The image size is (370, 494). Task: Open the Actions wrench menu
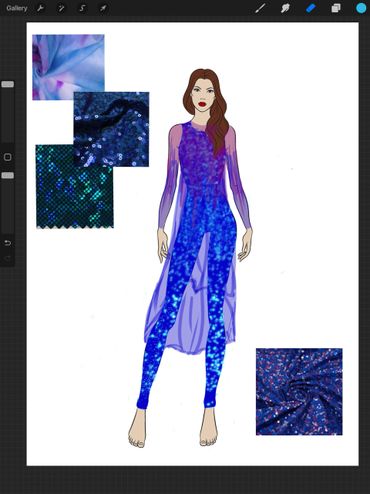[40, 8]
